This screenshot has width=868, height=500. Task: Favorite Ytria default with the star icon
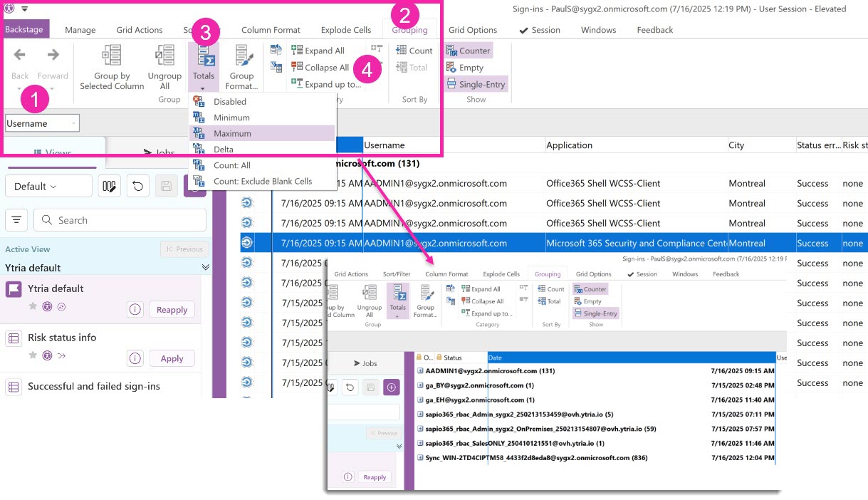(x=33, y=306)
